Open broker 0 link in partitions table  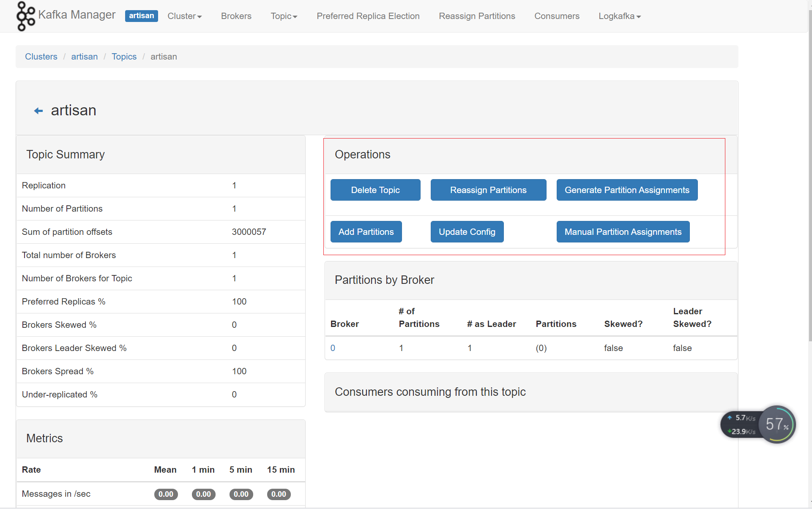pos(333,348)
